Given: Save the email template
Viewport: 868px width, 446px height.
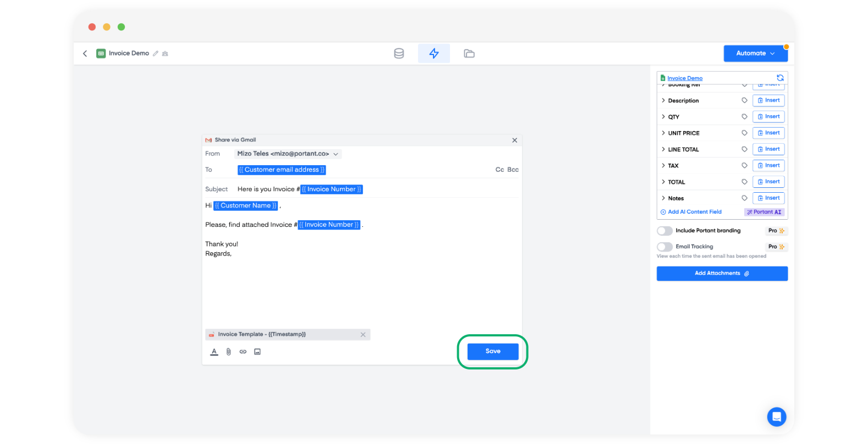Looking at the screenshot, I should [x=493, y=351].
